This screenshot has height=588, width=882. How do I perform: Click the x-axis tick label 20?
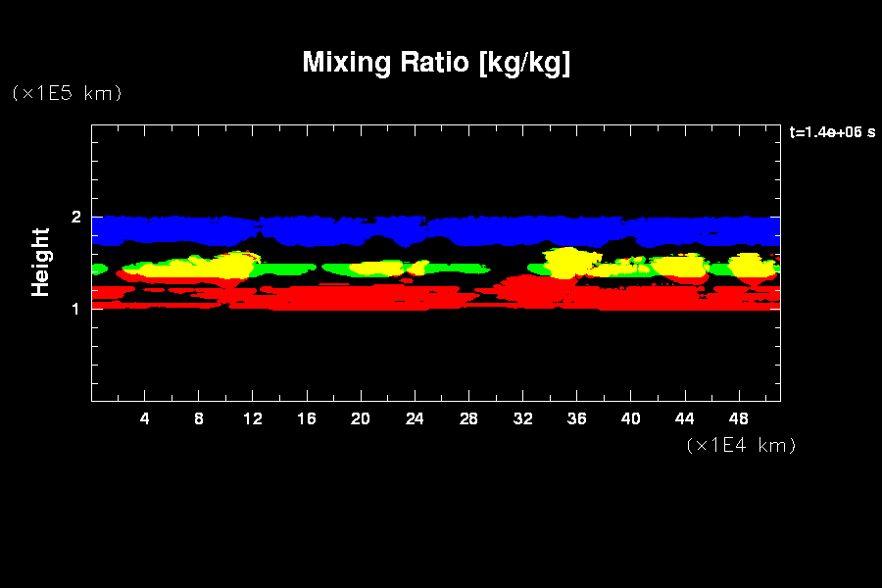pyautogui.click(x=361, y=418)
